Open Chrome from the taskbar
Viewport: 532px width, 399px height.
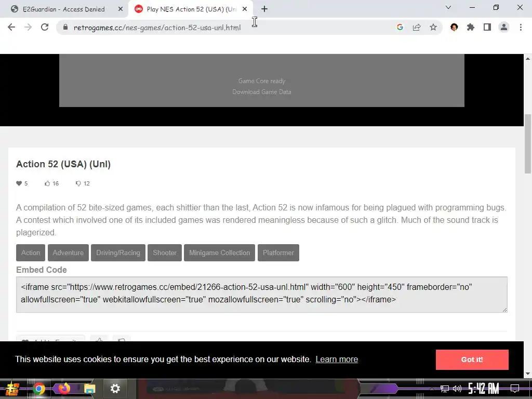tap(38, 389)
